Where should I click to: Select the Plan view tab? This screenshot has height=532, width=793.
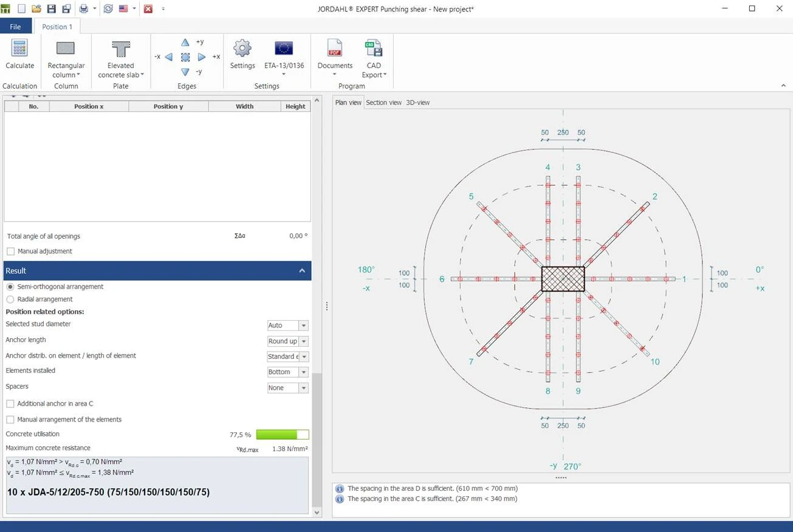[348, 103]
